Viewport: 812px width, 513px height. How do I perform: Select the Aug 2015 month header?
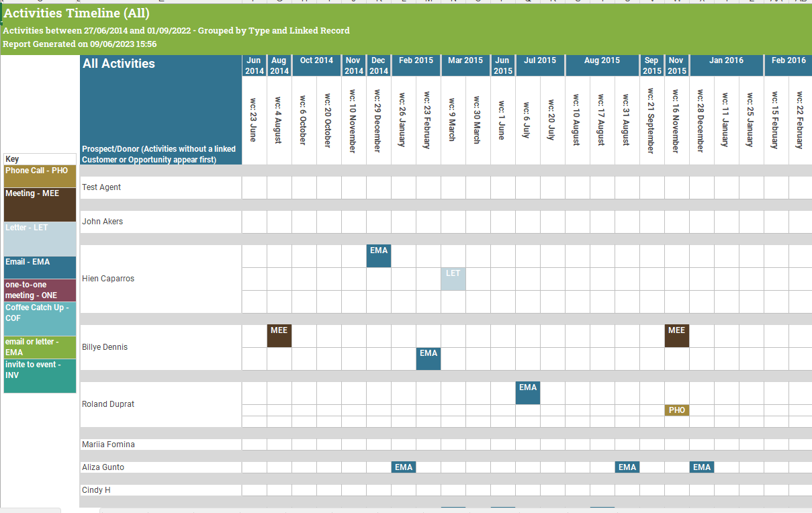point(602,66)
